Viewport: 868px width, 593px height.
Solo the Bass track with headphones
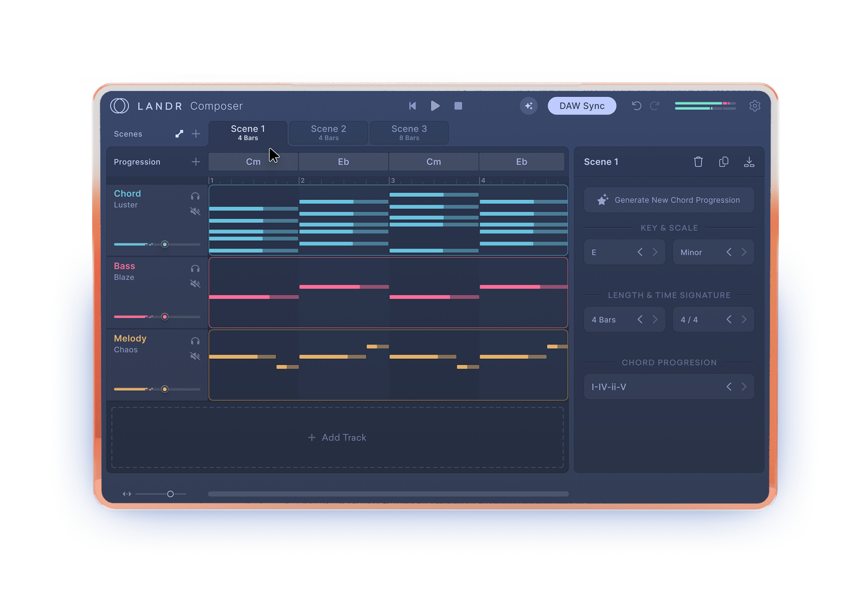point(195,269)
